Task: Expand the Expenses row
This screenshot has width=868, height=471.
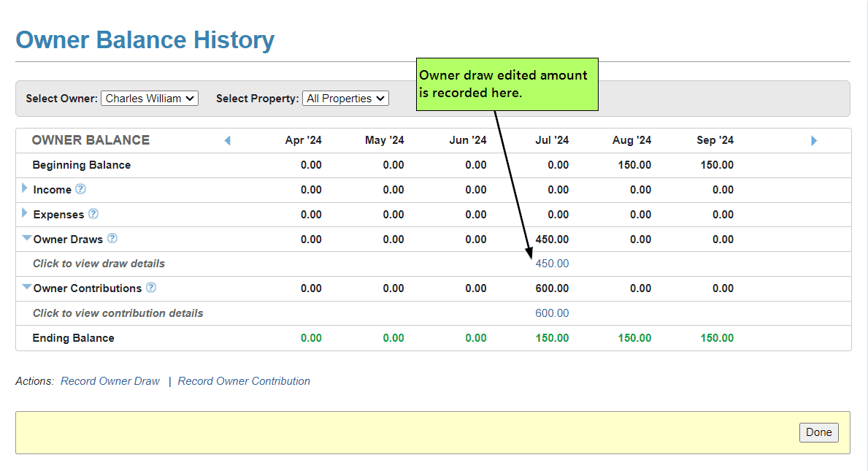Action: click(26, 214)
